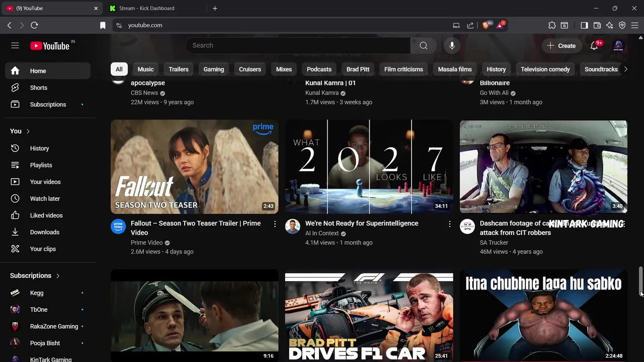Click the search magnifier button
The height and width of the screenshot is (362, 644).
tap(424, 45)
